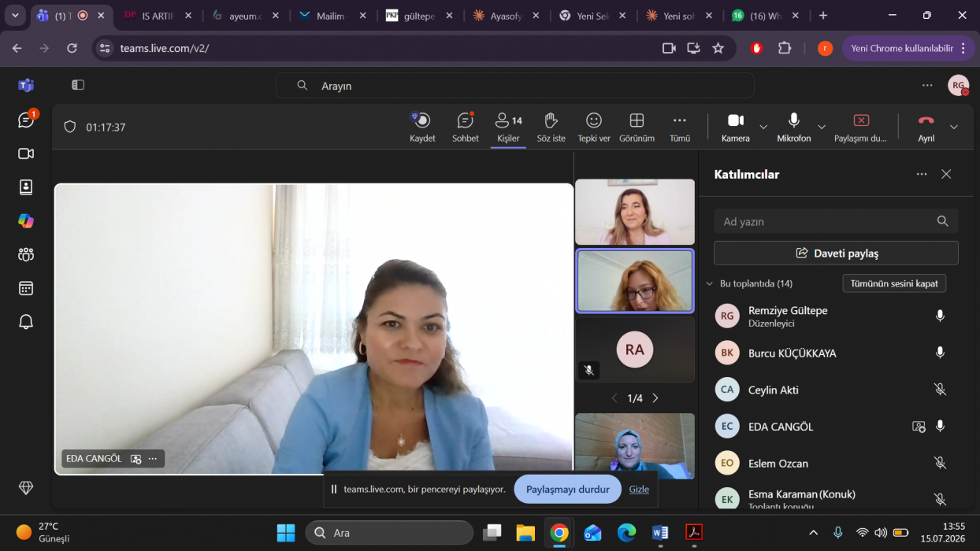Mute Burcu KÜÇÜKKAYA's microphone
Screen dimensions: 980x551
(x=940, y=353)
